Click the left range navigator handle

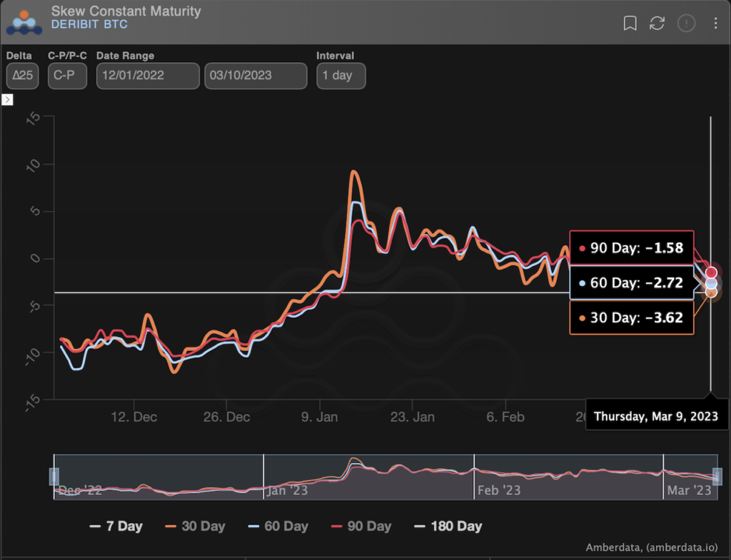tap(54, 477)
